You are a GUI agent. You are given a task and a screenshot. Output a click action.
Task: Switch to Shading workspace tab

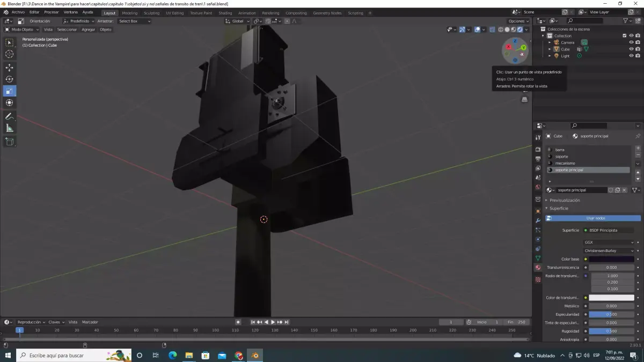225,13
